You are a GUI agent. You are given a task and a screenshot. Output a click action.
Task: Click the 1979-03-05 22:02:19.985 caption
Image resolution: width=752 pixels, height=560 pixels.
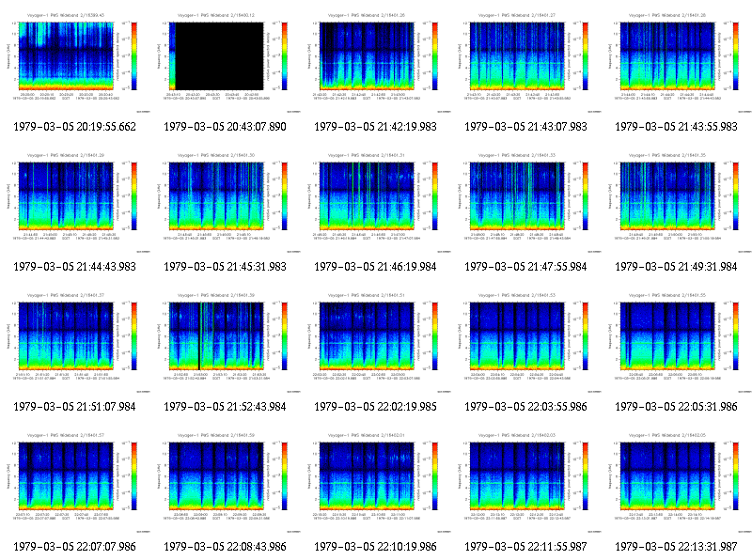(375, 407)
